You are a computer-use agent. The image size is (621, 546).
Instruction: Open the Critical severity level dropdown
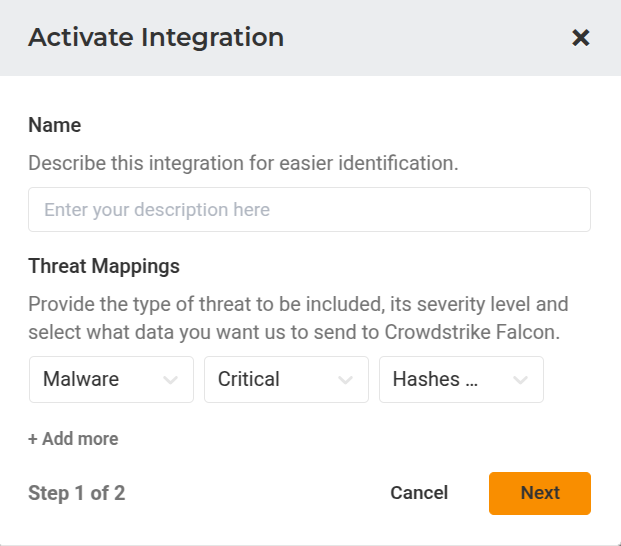286,380
